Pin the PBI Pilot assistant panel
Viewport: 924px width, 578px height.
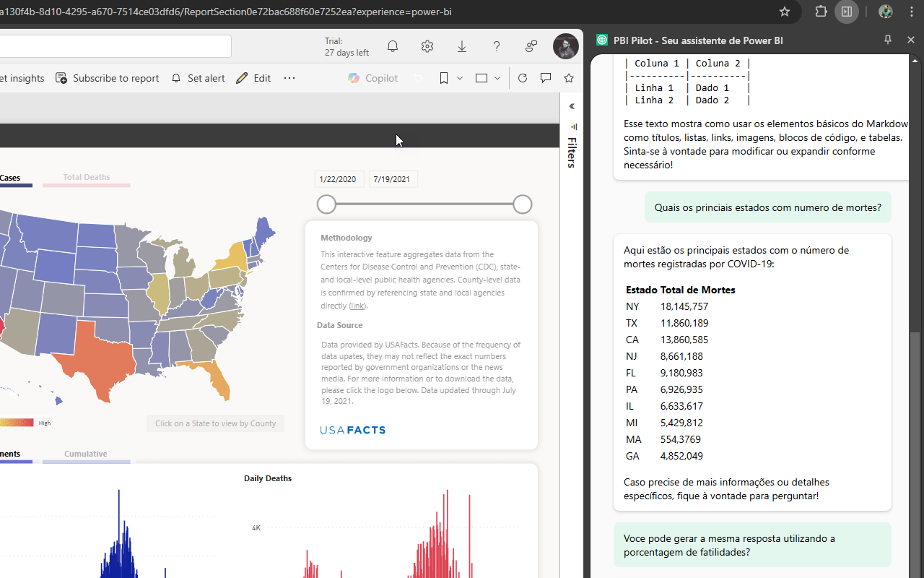(x=887, y=40)
